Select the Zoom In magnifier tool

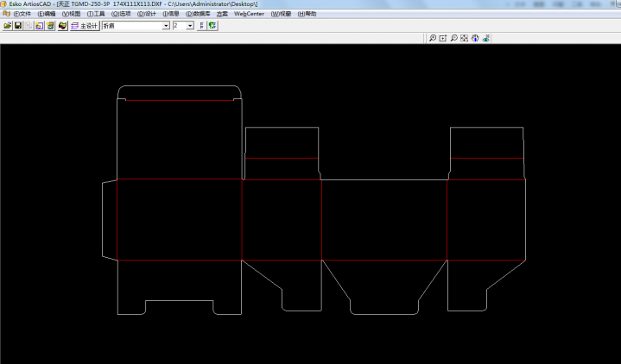(x=432, y=38)
